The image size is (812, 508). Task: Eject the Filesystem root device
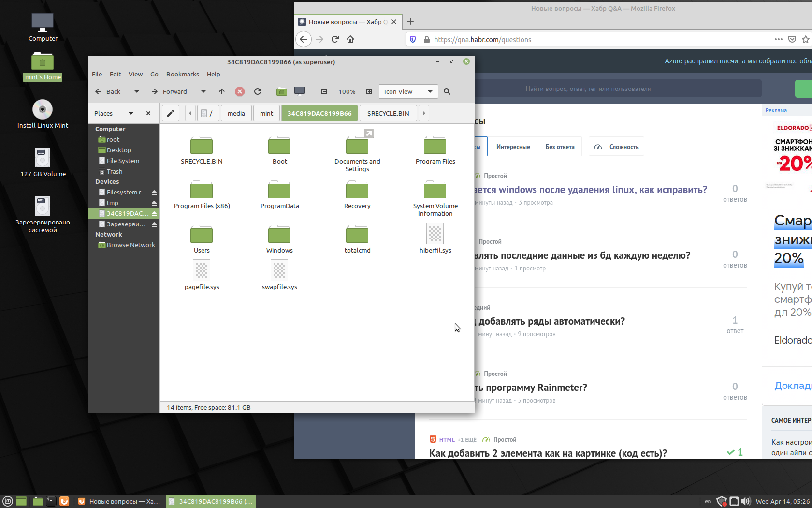(154, 193)
